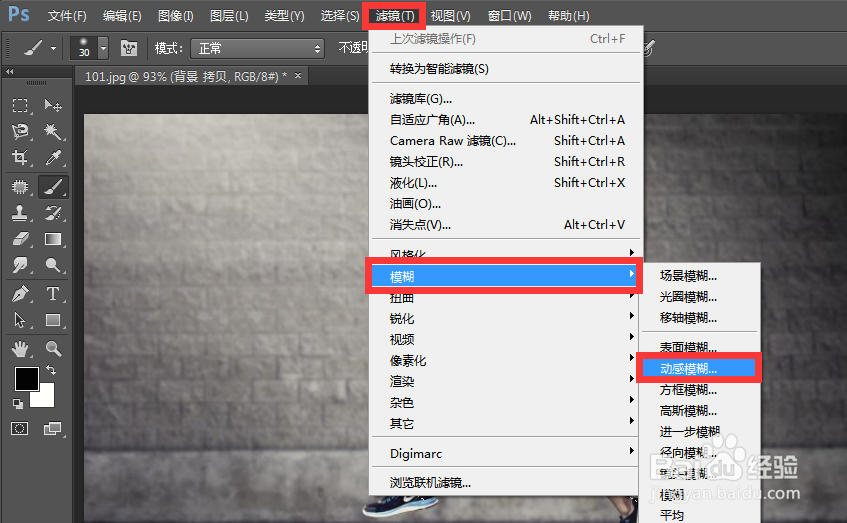Select the Rectangular Marquee tool

pos(20,105)
